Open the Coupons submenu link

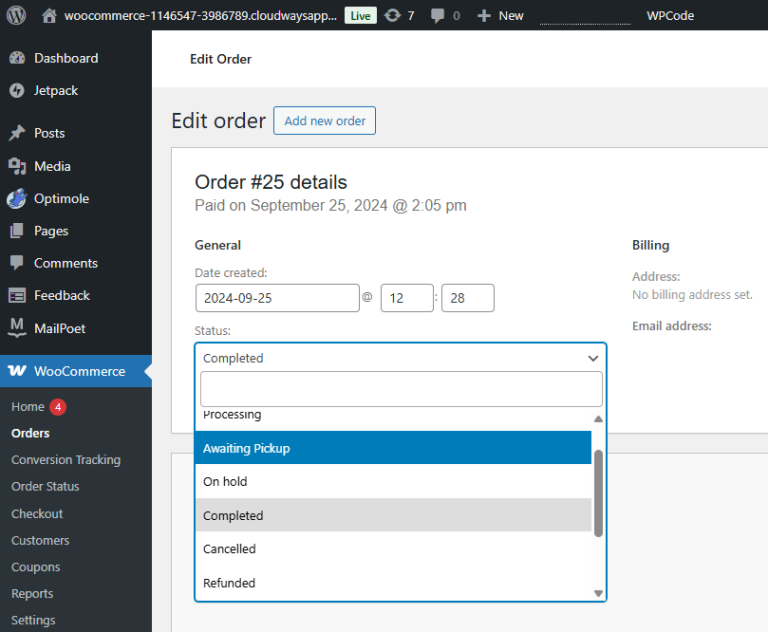point(36,567)
